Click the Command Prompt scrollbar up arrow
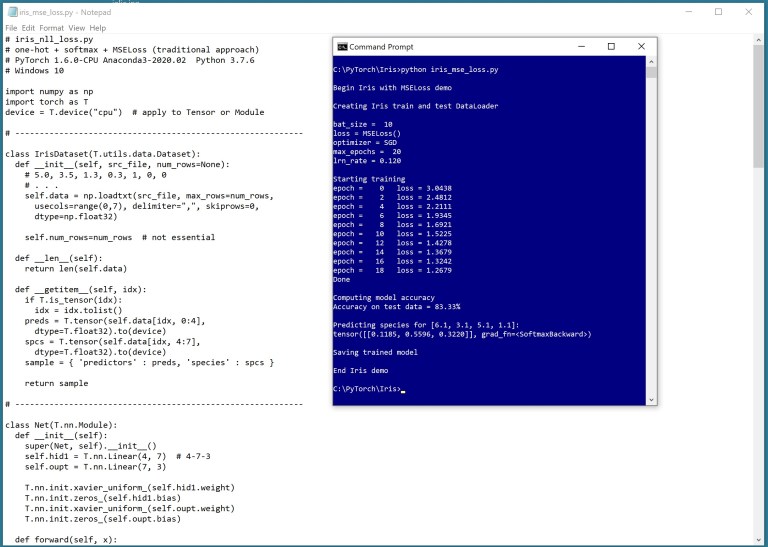The width and height of the screenshot is (768, 547). 651,62
